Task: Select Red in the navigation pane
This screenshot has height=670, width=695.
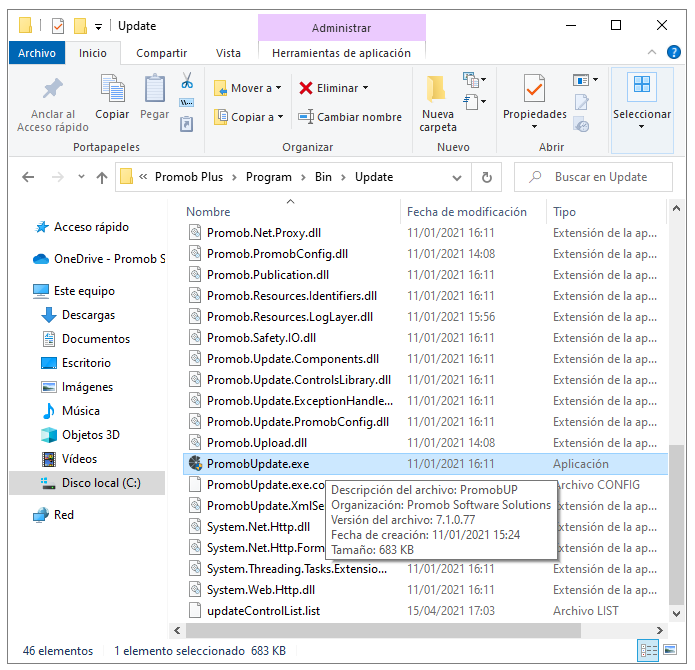Action: (64, 515)
